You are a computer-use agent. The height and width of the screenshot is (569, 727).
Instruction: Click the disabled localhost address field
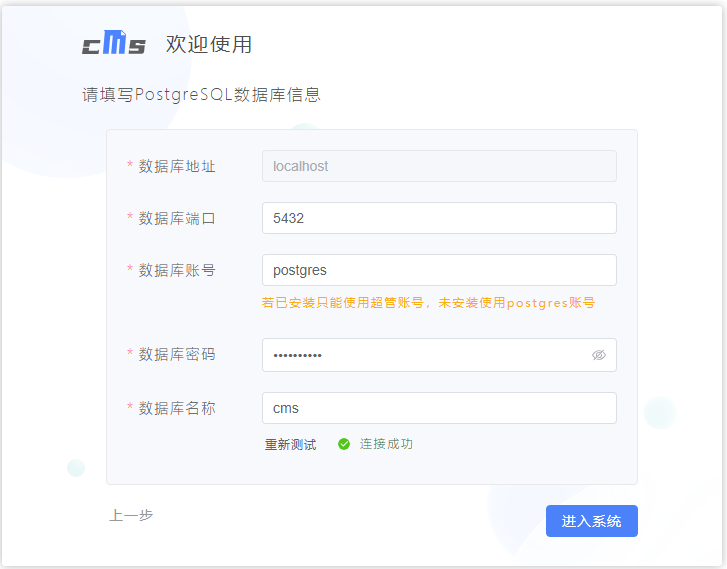[439, 166]
